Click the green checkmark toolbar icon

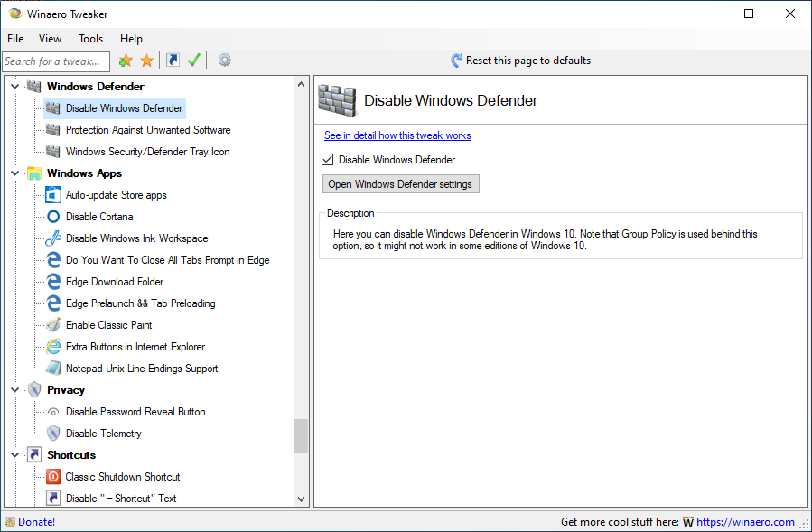click(x=194, y=61)
